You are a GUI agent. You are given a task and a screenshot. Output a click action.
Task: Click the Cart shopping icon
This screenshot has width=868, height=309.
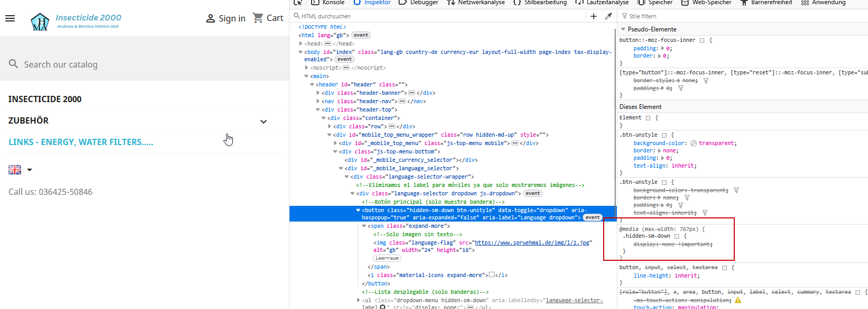pyautogui.click(x=258, y=18)
